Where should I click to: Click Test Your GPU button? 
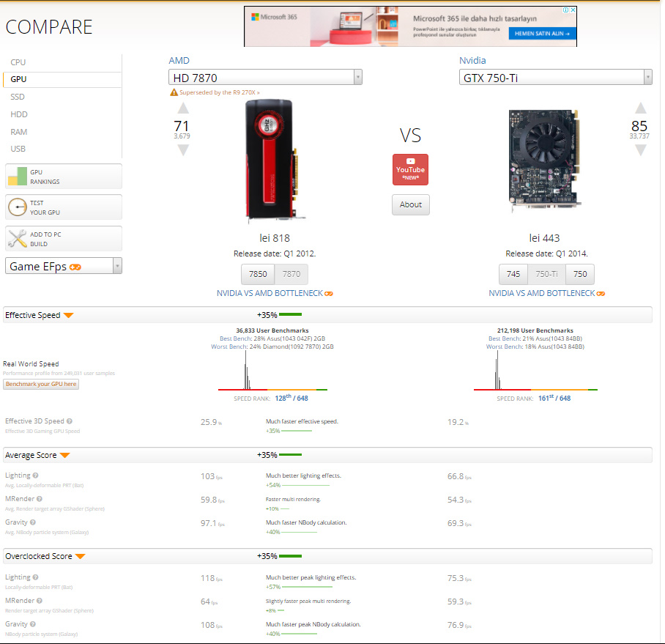coord(64,207)
